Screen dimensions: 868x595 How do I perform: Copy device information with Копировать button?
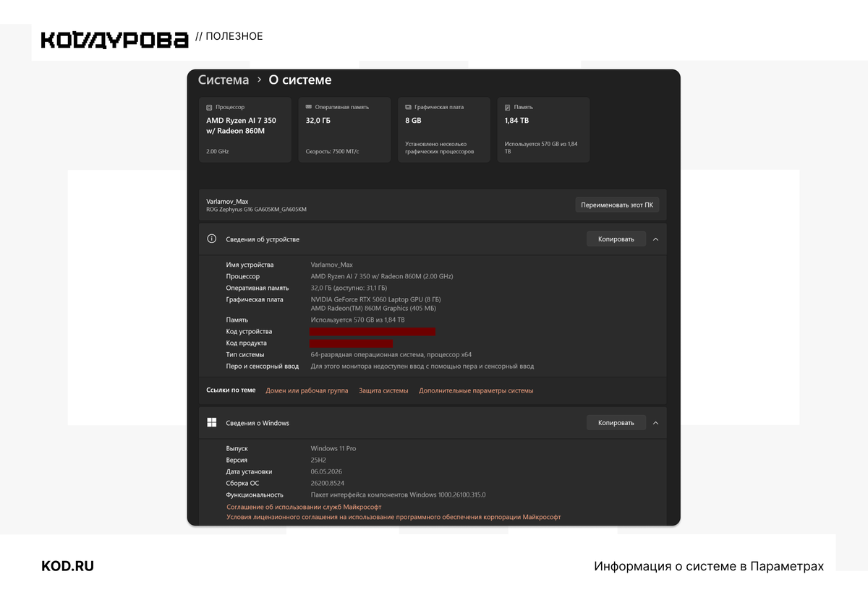point(616,239)
